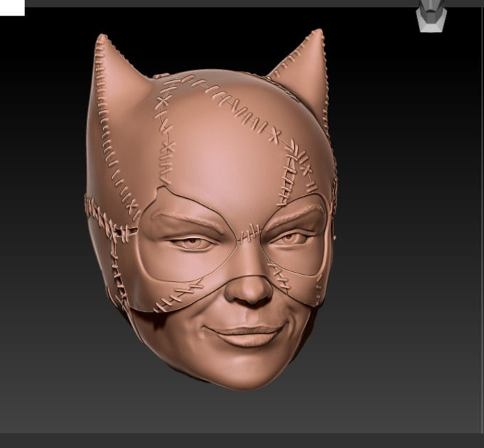Click the sculpted cat-mask head model
This screenshot has height=448, width=484.
pyautogui.click(x=211, y=209)
